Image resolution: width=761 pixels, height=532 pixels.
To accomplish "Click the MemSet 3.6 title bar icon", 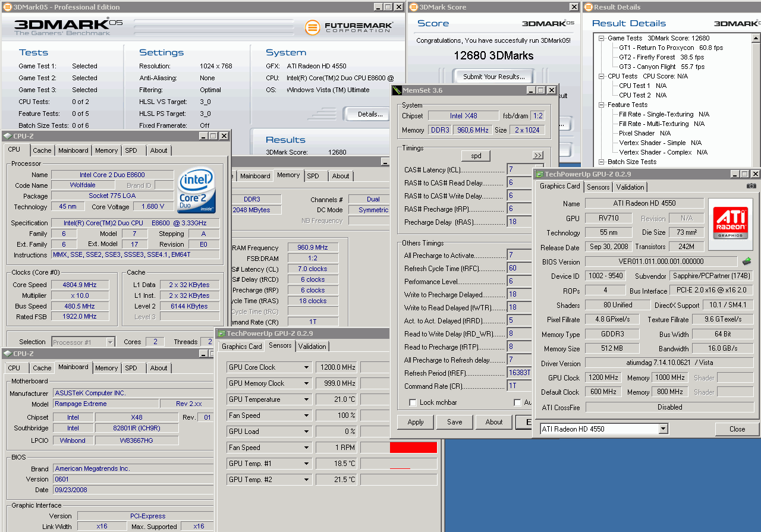I will pos(397,90).
